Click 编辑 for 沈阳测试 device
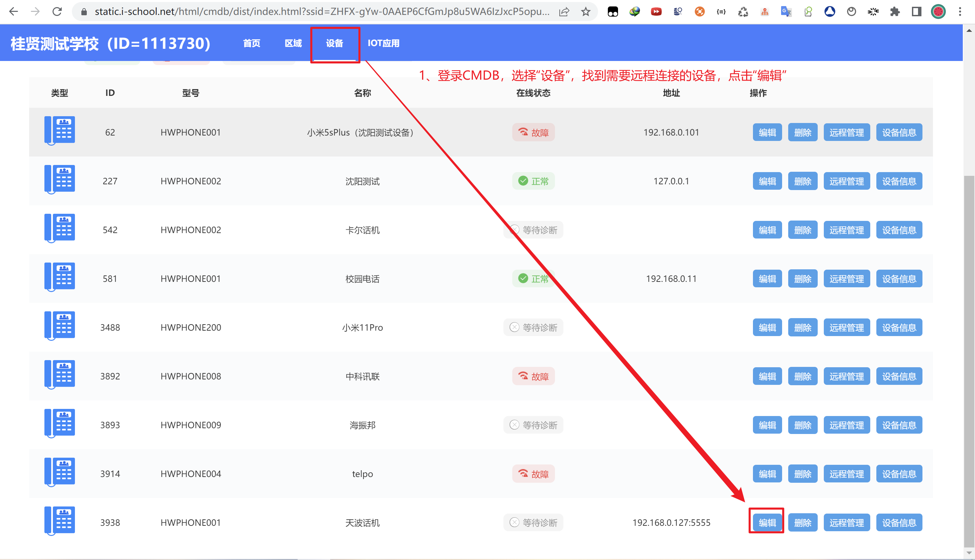This screenshot has width=975, height=560. (767, 181)
